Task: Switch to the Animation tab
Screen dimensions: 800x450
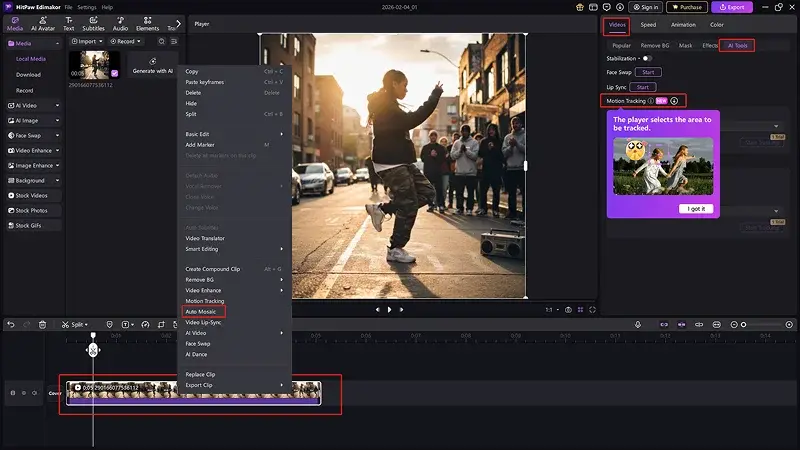Action: [683, 24]
